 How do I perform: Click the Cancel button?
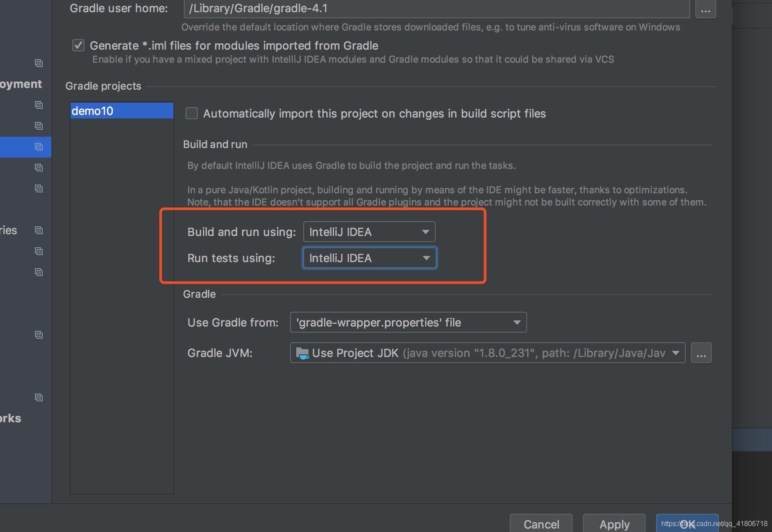[541, 524]
